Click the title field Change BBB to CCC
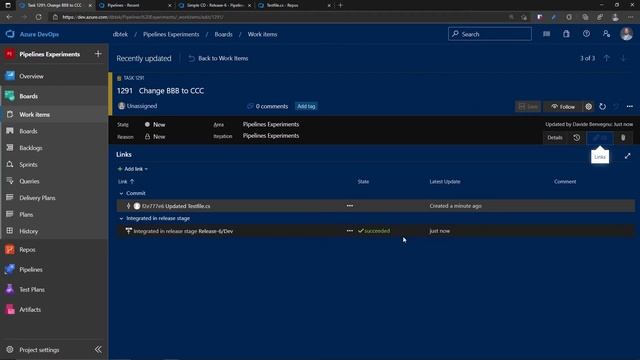This screenshot has width=640, height=360. click(171, 91)
